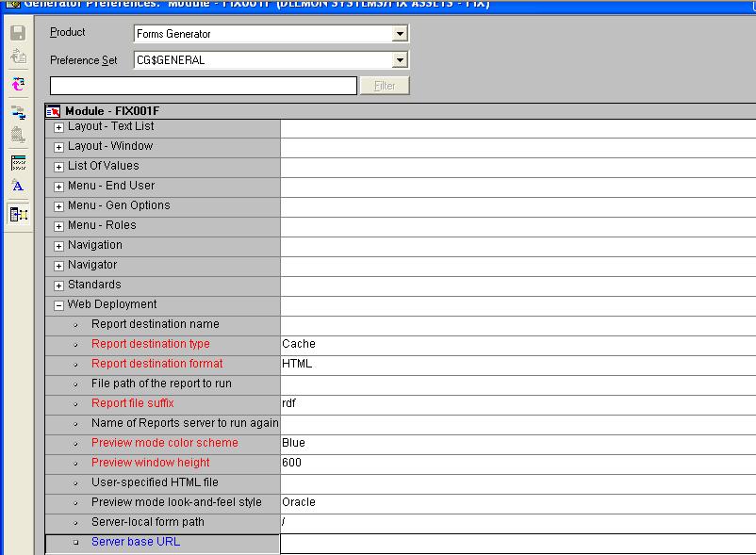Collapse the Web Deployment group
The width and height of the screenshot is (756, 555).
(59, 305)
